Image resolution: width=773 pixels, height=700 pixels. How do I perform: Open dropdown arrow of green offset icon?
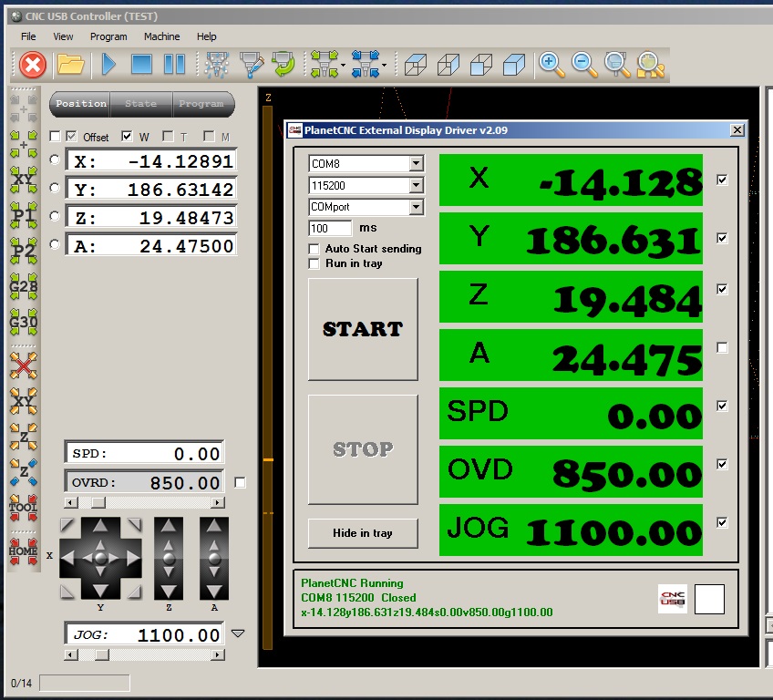(343, 65)
